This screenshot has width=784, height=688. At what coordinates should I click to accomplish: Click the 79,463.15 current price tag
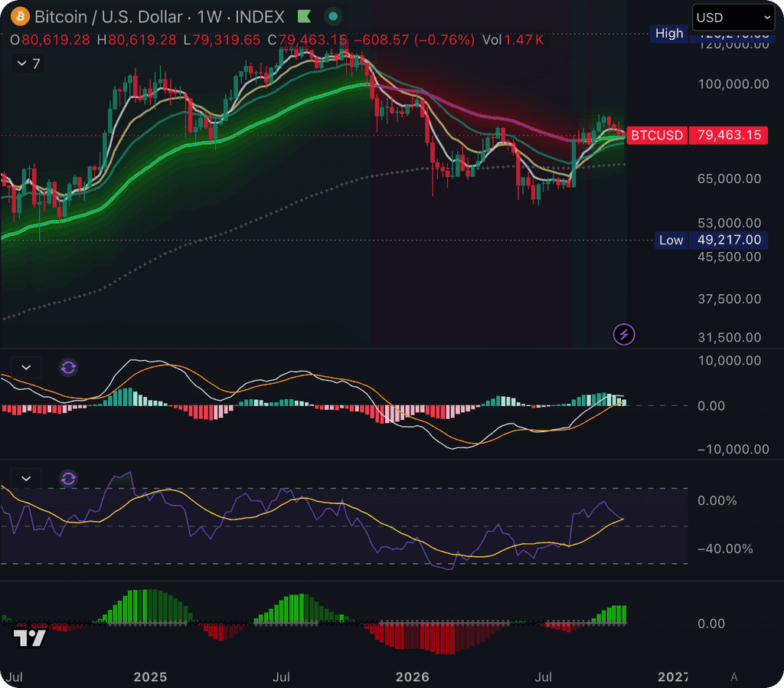tap(729, 135)
